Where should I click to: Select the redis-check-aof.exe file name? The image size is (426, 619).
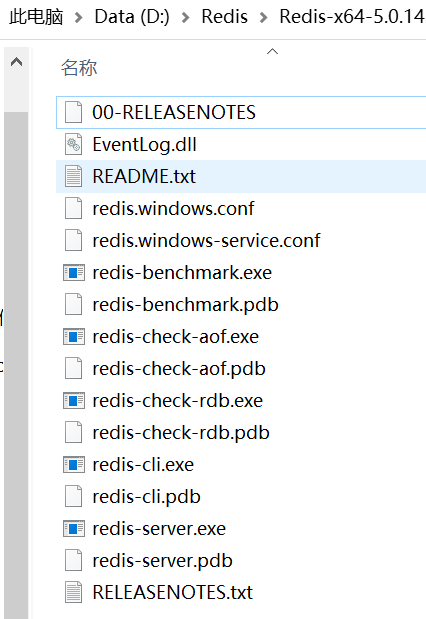pos(176,337)
